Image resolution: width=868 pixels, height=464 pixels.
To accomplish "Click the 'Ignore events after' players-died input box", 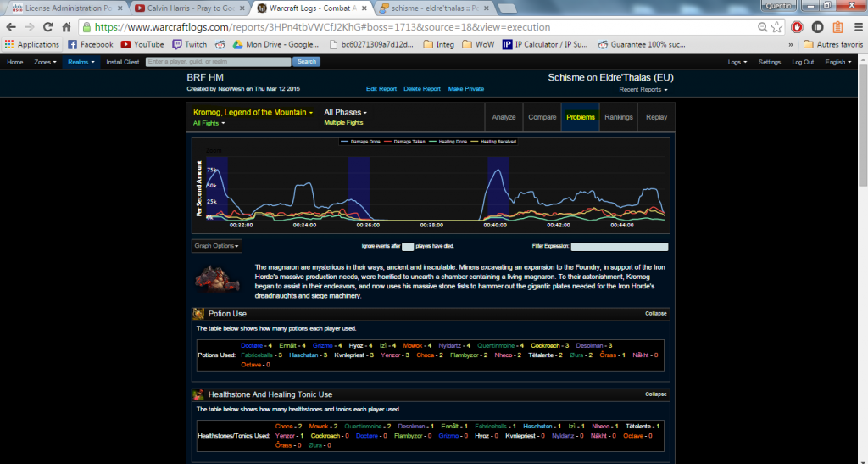I will click(x=408, y=246).
